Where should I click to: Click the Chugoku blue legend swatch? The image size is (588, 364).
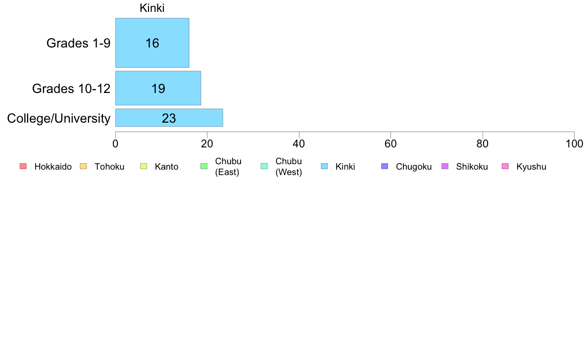pyautogui.click(x=385, y=167)
